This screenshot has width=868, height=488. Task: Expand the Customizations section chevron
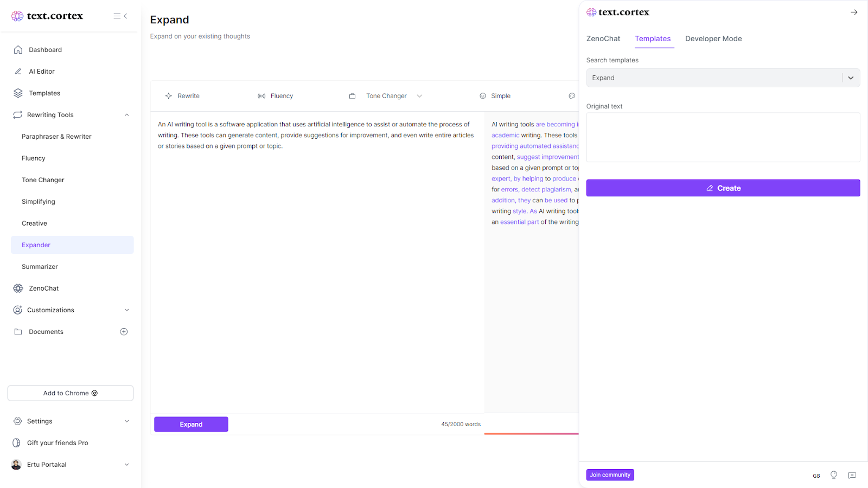(127, 310)
